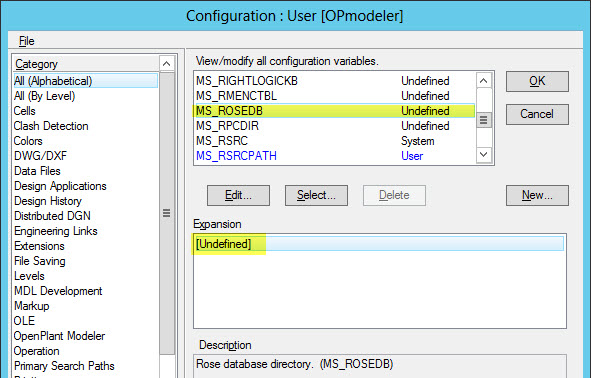
Task: Select the MS_ROSEDB variable row
Action: pos(335,111)
